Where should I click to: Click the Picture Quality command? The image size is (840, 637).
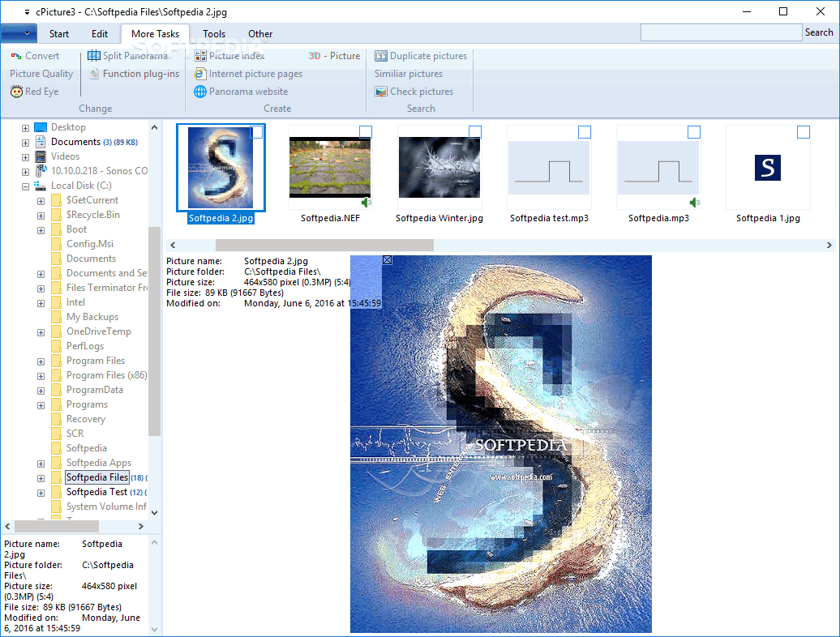pos(41,74)
